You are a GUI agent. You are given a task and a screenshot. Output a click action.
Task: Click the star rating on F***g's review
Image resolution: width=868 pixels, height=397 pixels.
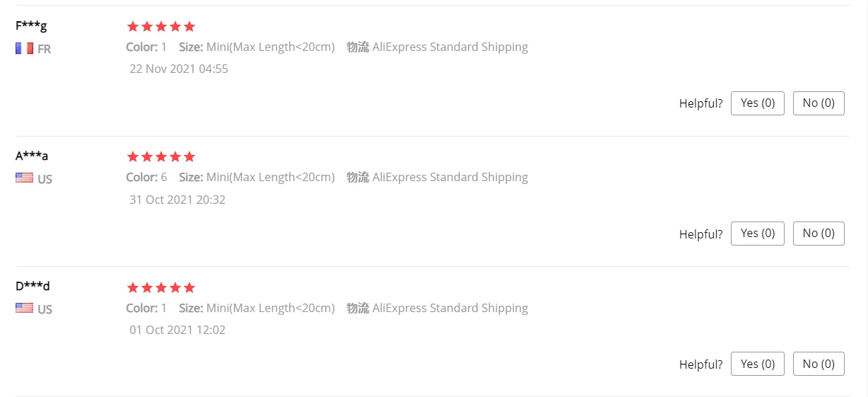[x=160, y=27]
